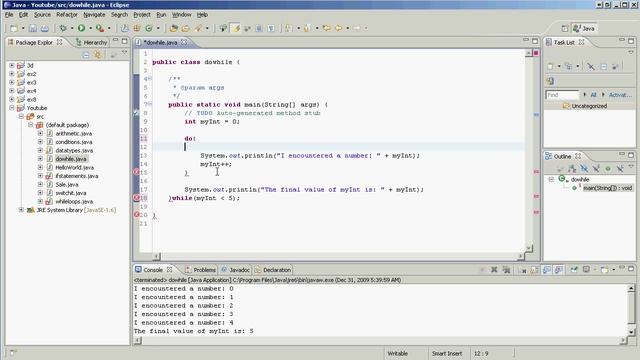640x360 pixels.
Task: Click Synchronize Changed icon in the Task List
Action: [550, 81]
